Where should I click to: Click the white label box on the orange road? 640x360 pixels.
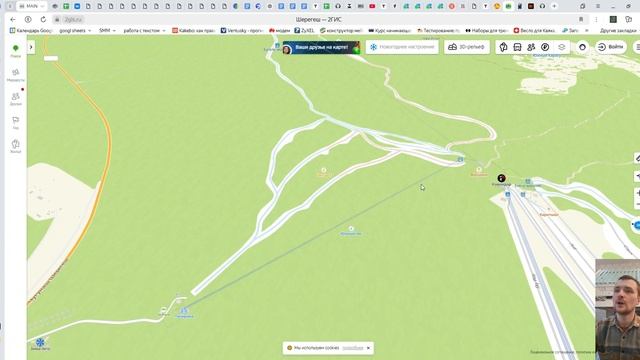pyautogui.click(x=51, y=58)
